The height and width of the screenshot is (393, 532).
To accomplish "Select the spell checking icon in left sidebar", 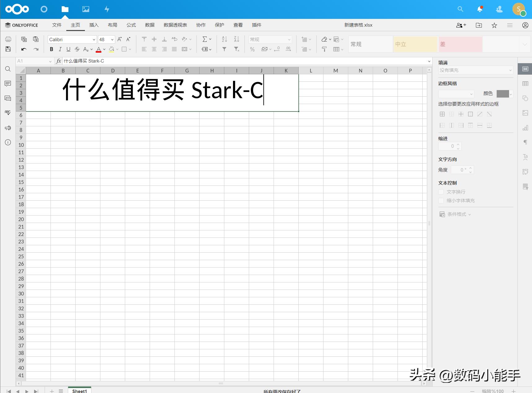I will click(8, 113).
